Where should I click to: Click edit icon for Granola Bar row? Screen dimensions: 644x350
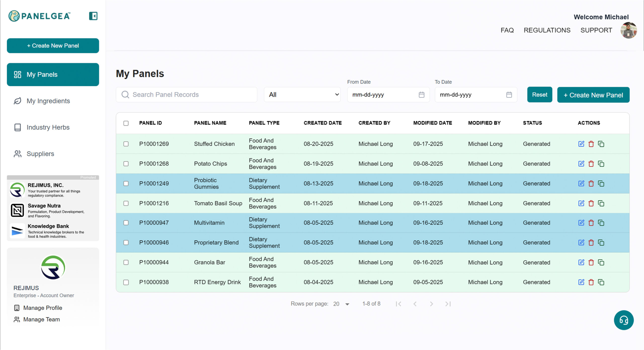pyautogui.click(x=581, y=262)
